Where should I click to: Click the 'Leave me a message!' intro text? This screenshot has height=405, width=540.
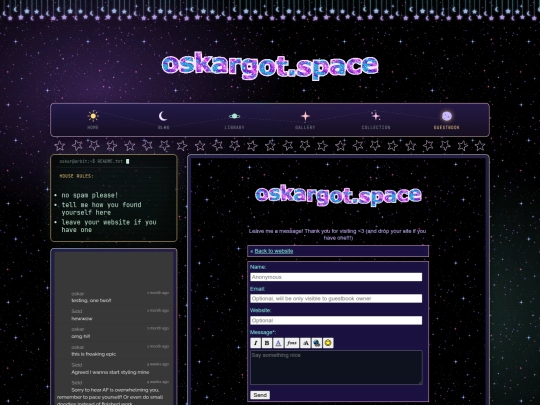coord(338,234)
